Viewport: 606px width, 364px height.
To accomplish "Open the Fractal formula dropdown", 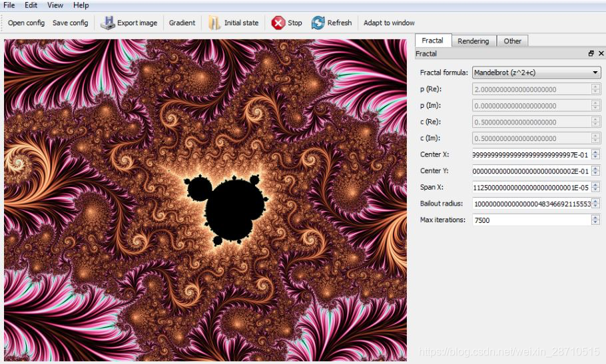I will tap(537, 73).
